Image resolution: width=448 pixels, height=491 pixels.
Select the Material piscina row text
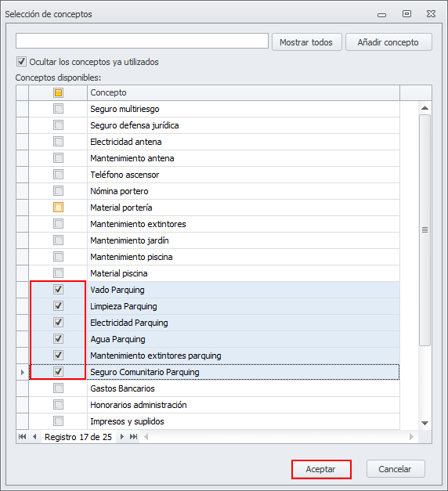click(119, 273)
